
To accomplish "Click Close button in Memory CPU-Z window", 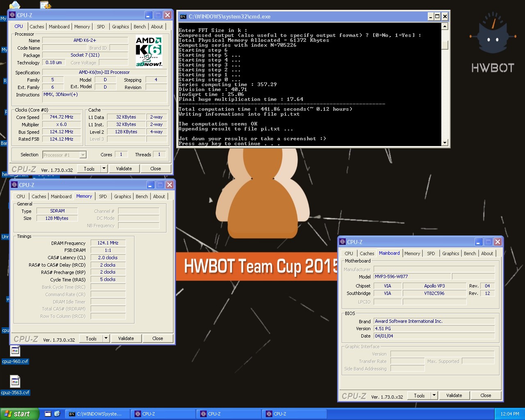I will pos(157,338).
